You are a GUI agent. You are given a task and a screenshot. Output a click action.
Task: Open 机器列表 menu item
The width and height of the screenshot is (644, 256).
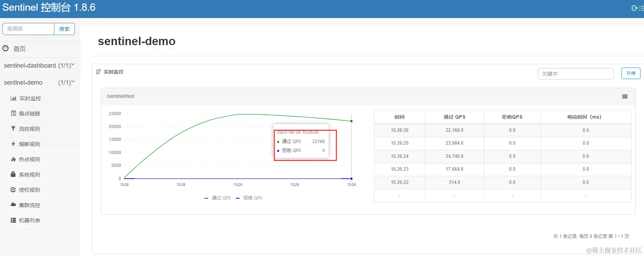29,221
